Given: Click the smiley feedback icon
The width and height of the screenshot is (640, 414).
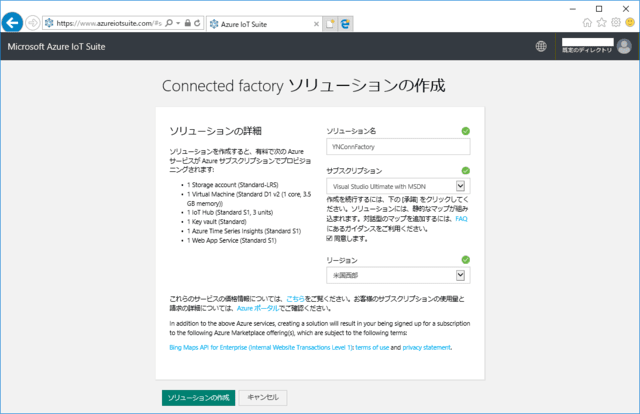Looking at the screenshot, I should coord(630,22).
